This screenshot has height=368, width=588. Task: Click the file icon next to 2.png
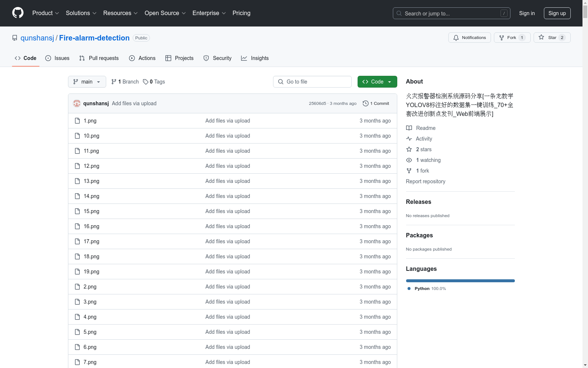tap(77, 287)
